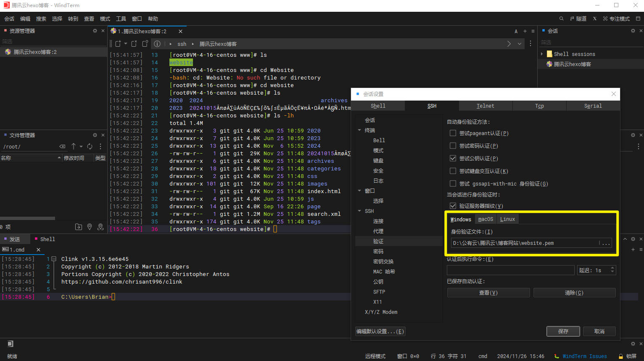Click the search magnifier in top bar

(561, 19)
